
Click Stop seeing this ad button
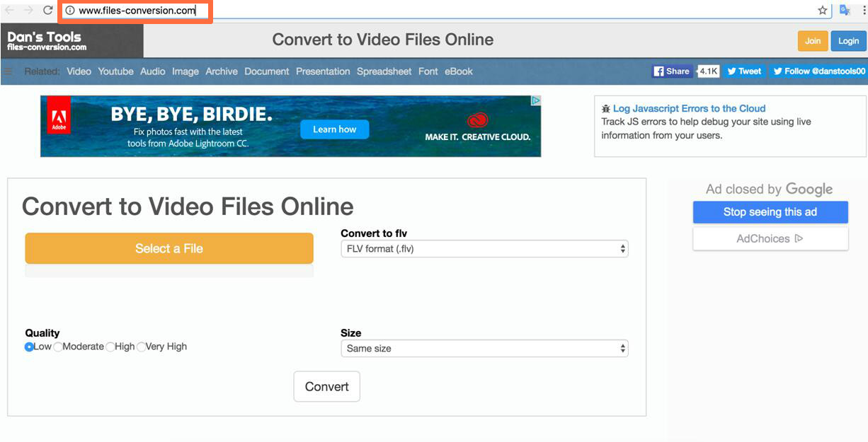point(770,212)
